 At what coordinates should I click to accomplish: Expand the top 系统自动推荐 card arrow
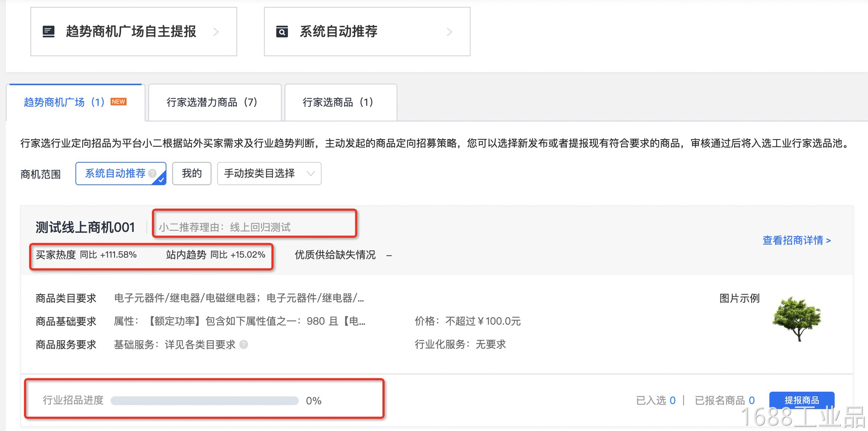point(449,32)
